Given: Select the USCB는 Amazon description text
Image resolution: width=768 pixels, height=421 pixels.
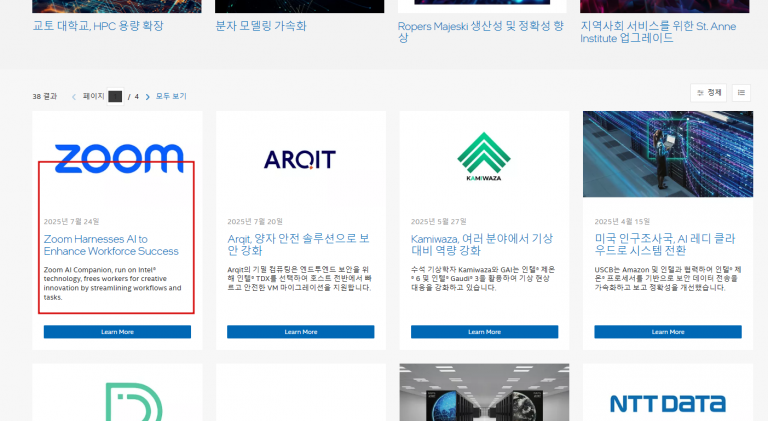Looking at the screenshot, I should click(668, 279).
